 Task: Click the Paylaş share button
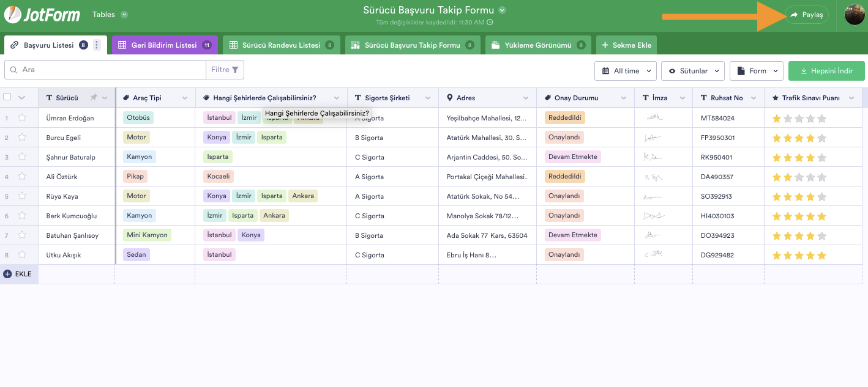[x=806, y=15]
